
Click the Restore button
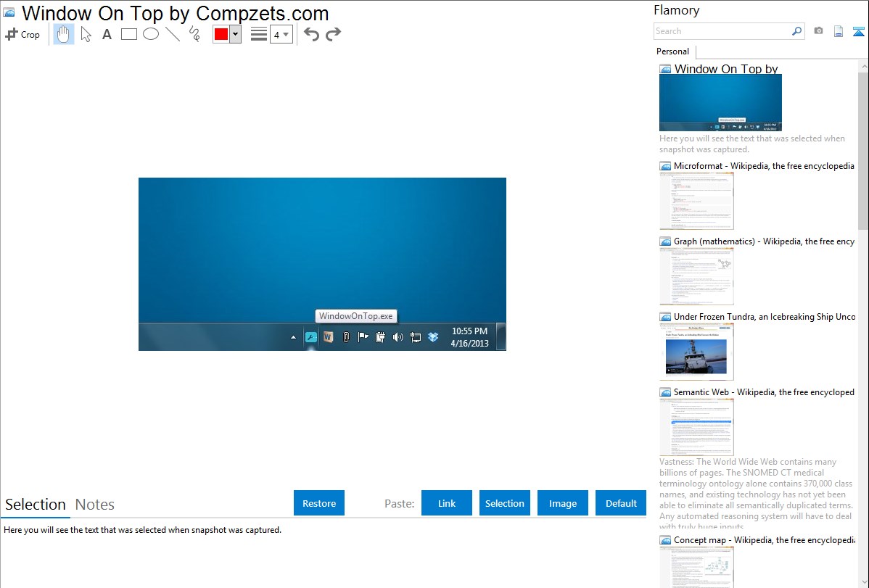click(x=319, y=503)
